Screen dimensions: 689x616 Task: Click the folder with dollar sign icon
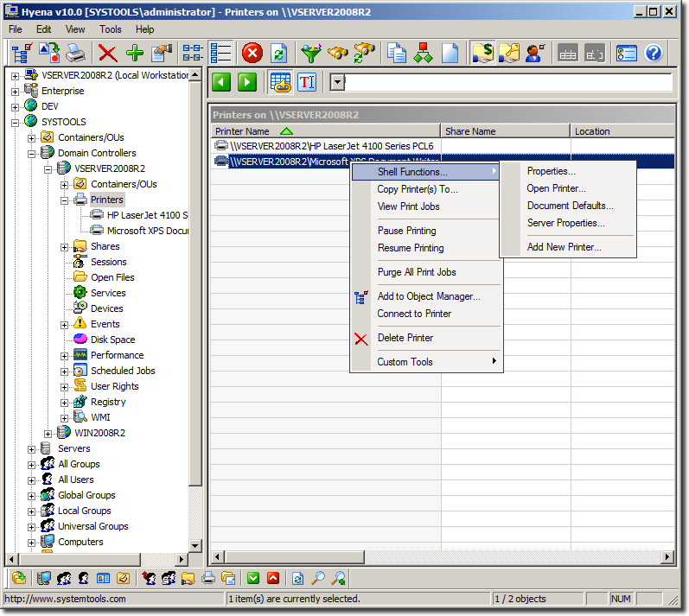[x=482, y=53]
